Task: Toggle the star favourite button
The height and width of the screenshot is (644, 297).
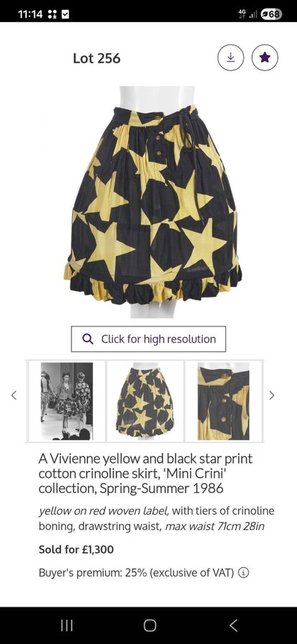Action: coord(265,57)
